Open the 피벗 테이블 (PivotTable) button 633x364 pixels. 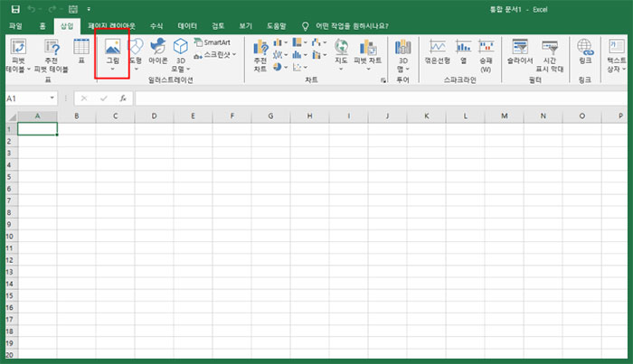coord(18,56)
